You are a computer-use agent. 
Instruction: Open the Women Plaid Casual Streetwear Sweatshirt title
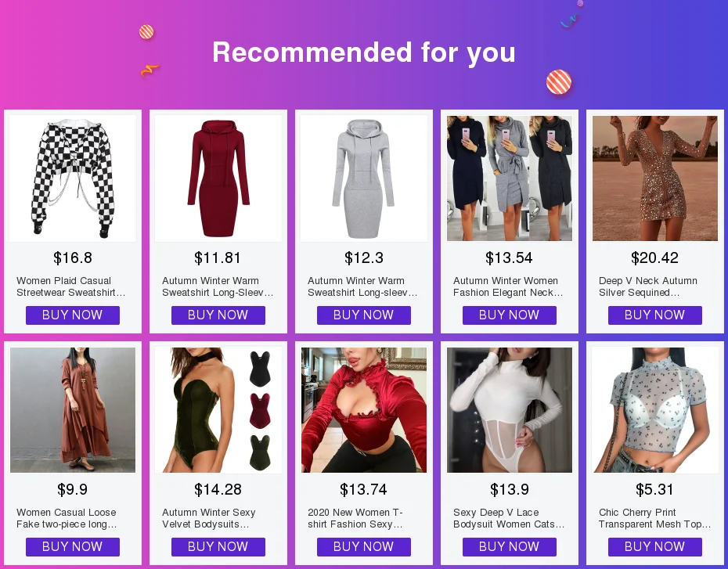(71, 286)
